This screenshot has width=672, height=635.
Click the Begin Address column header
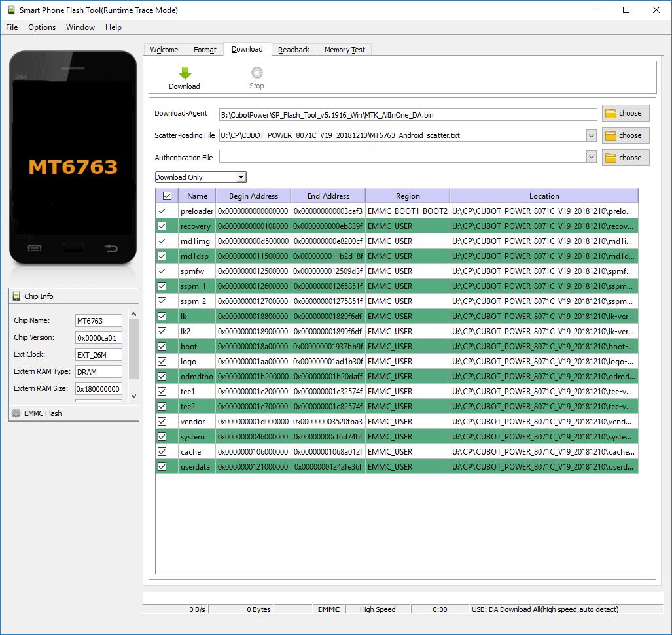[x=253, y=196]
